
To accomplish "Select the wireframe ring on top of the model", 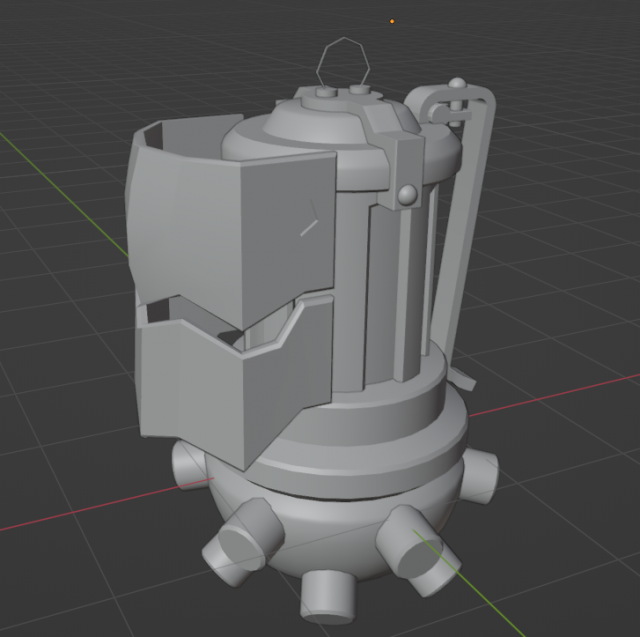I will pyautogui.click(x=343, y=62).
